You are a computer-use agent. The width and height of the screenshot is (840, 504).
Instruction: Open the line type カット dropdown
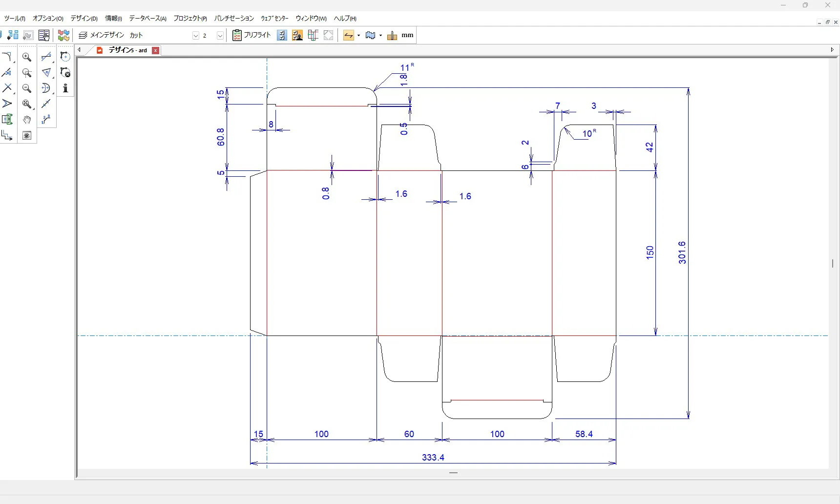[196, 36]
